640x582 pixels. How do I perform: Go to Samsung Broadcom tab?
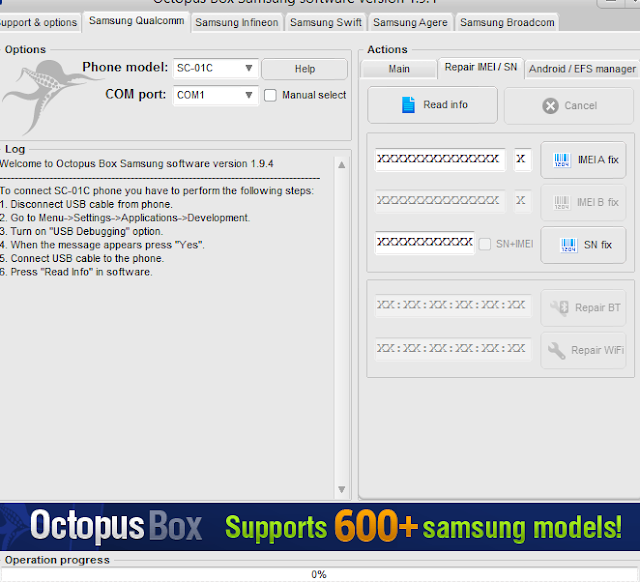(507, 22)
